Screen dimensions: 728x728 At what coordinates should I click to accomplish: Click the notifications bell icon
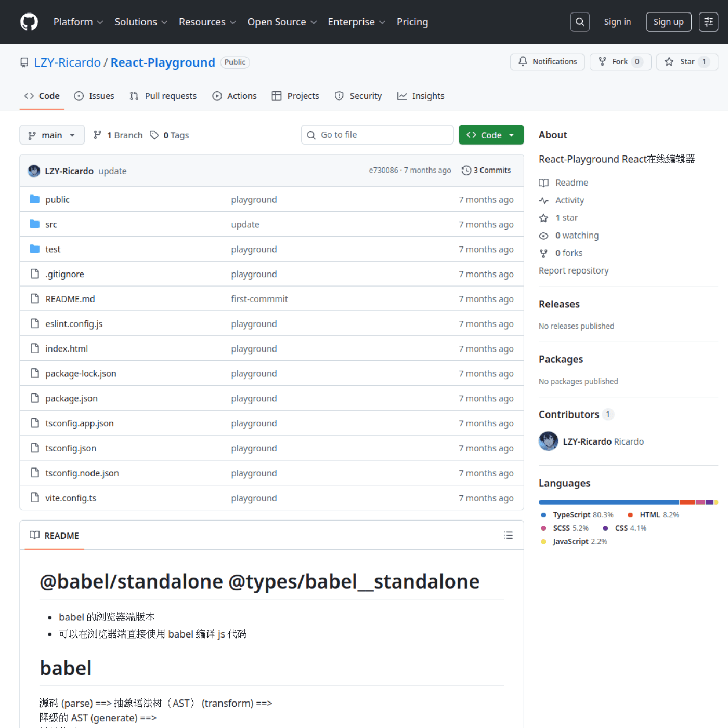coord(523,61)
